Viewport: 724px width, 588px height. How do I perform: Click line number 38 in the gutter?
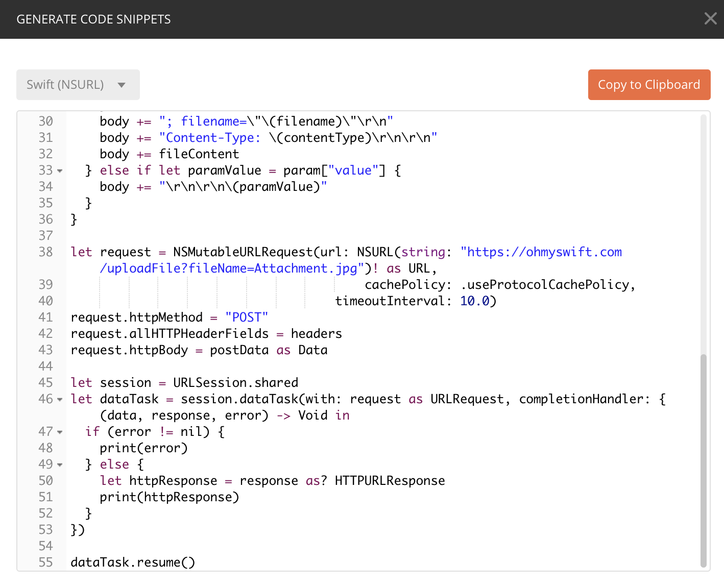point(45,252)
